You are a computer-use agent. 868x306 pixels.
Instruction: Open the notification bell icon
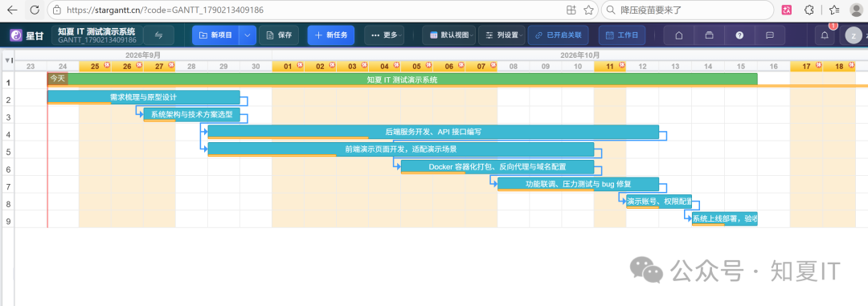click(825, 35)
